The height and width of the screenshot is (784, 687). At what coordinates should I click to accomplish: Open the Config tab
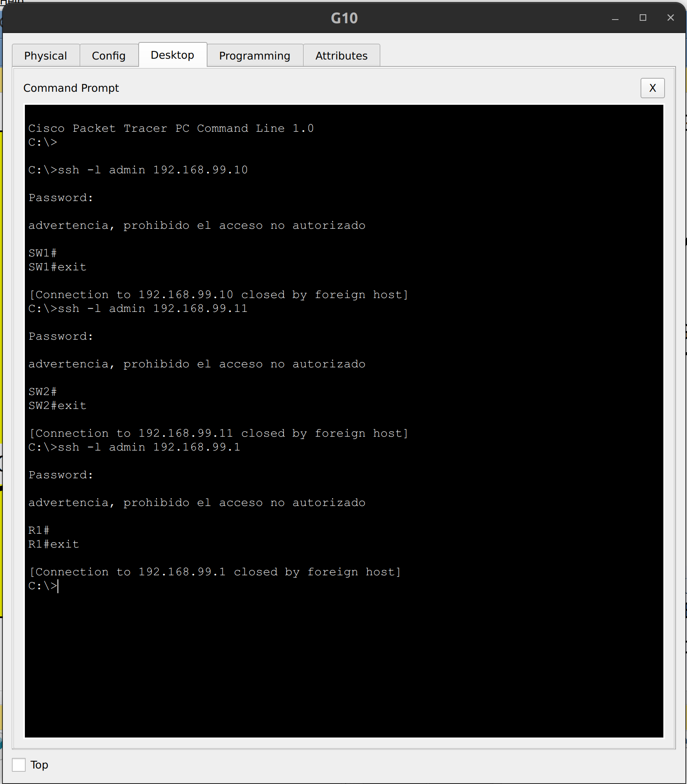click(108, 55)
